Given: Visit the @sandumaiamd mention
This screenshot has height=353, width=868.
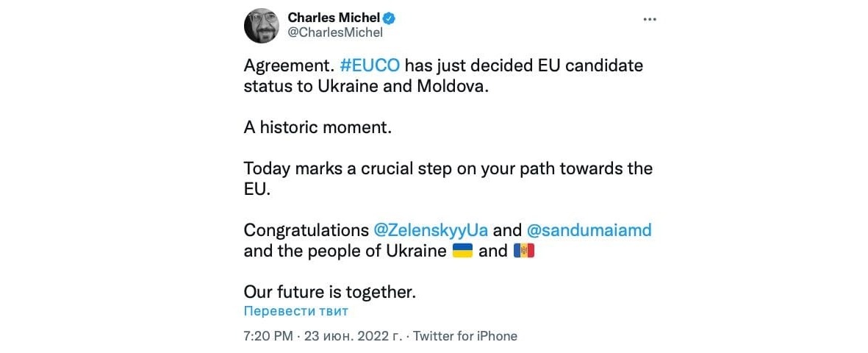Looking at the screenshot, I should (589, 229).
